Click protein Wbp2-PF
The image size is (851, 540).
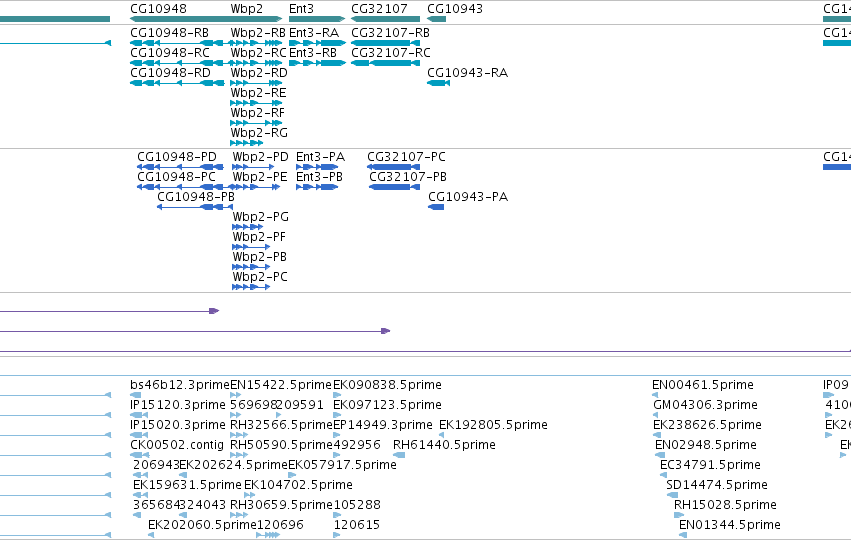click(259, 237)
